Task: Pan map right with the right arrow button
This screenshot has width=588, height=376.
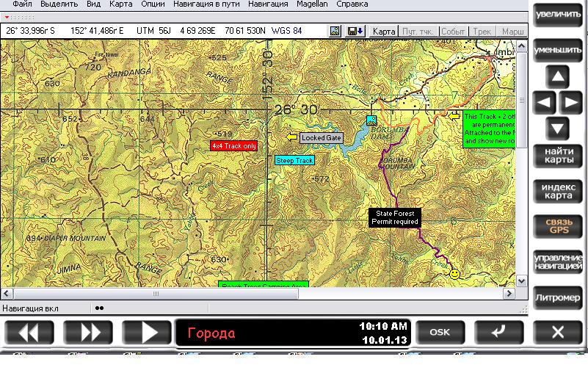Action: pos(571,102)
